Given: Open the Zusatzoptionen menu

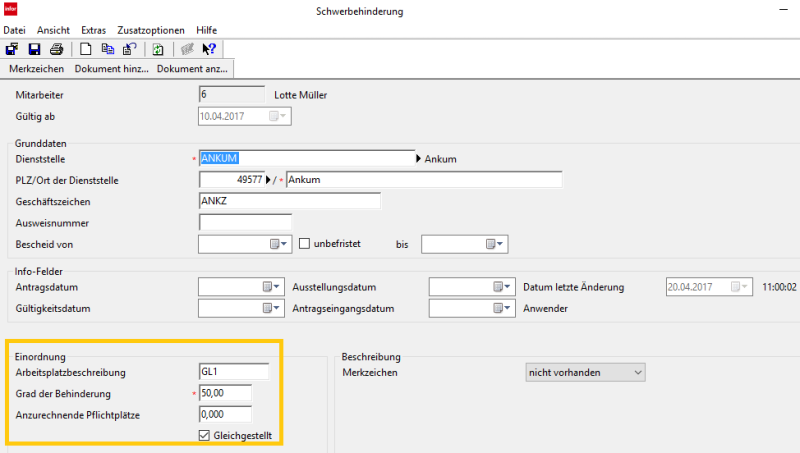Looking at the screenshot, I should pos(151,30).
